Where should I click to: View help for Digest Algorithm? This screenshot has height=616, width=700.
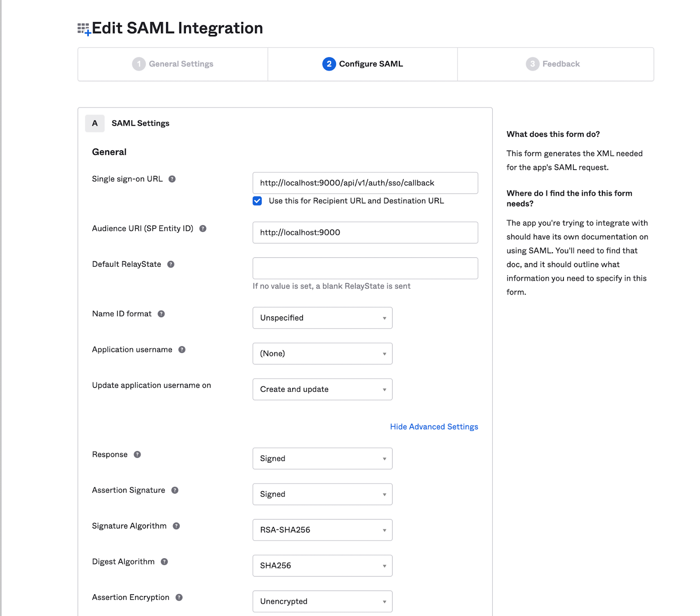165,562
